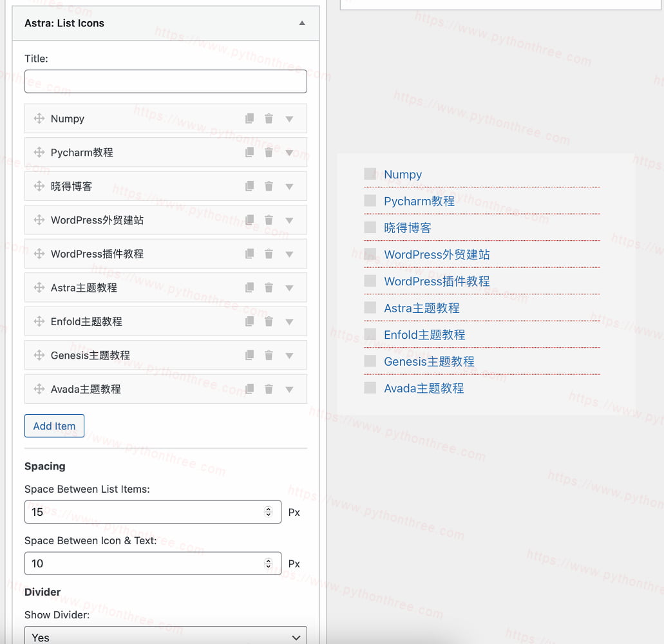Trash the 晓得博客 item
Image resolution: width=664 pixels, height=644 pixels.
pyautogui.click(x=269, y=186)
